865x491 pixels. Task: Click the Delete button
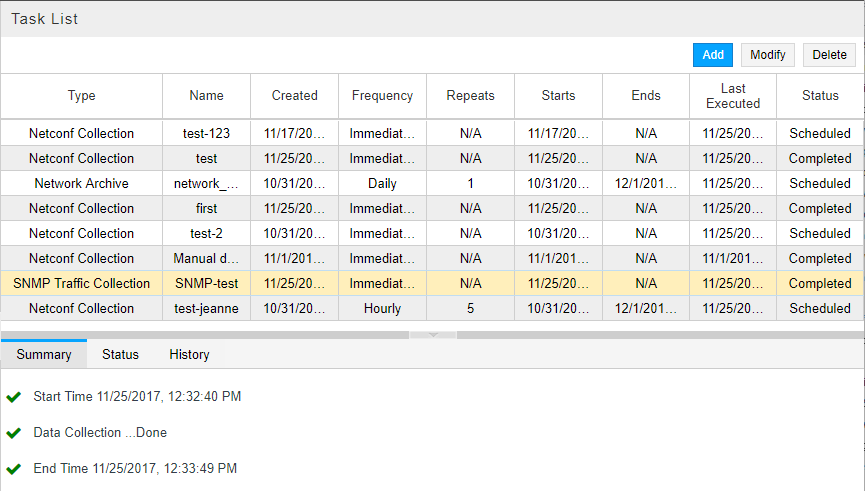point(829,55)
